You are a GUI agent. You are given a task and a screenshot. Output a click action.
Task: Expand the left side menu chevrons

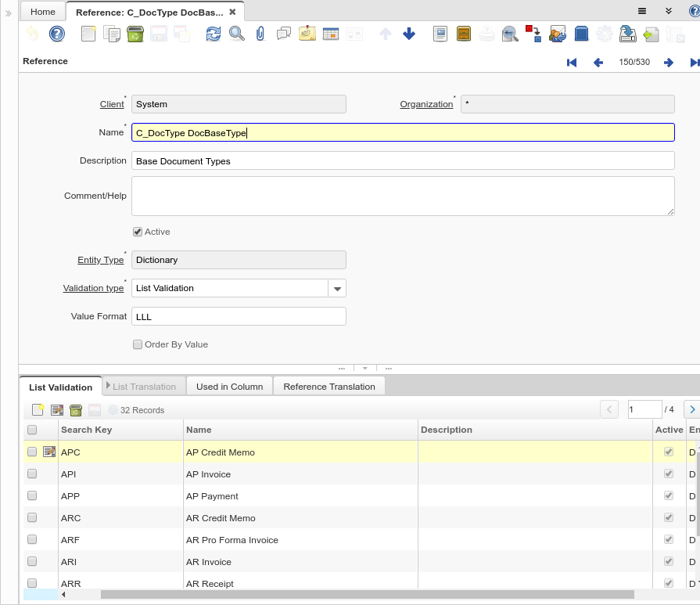click(9, 13)
